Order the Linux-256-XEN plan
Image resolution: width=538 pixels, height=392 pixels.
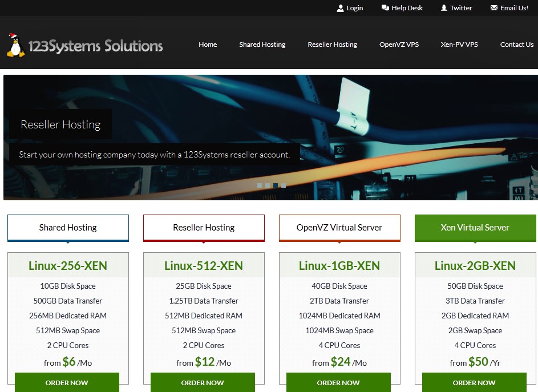pos(67,382)
